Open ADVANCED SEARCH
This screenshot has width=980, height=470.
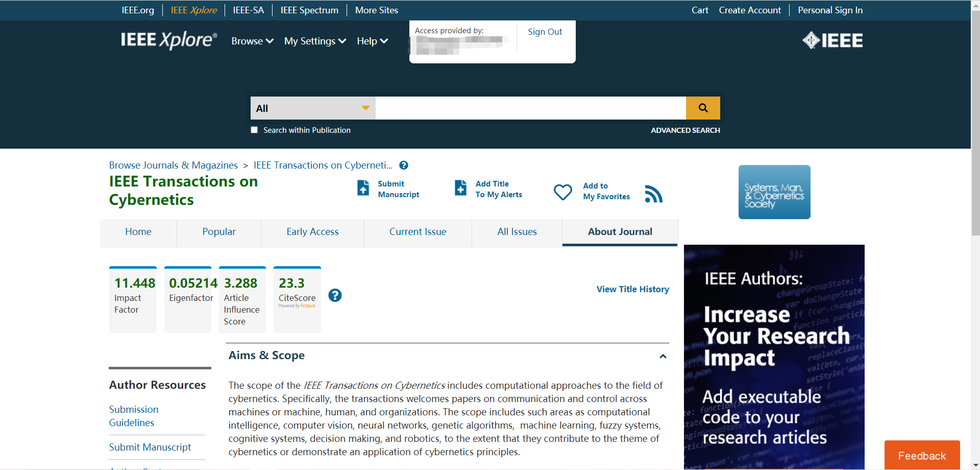pyautogui.click(x=685, y=130)
